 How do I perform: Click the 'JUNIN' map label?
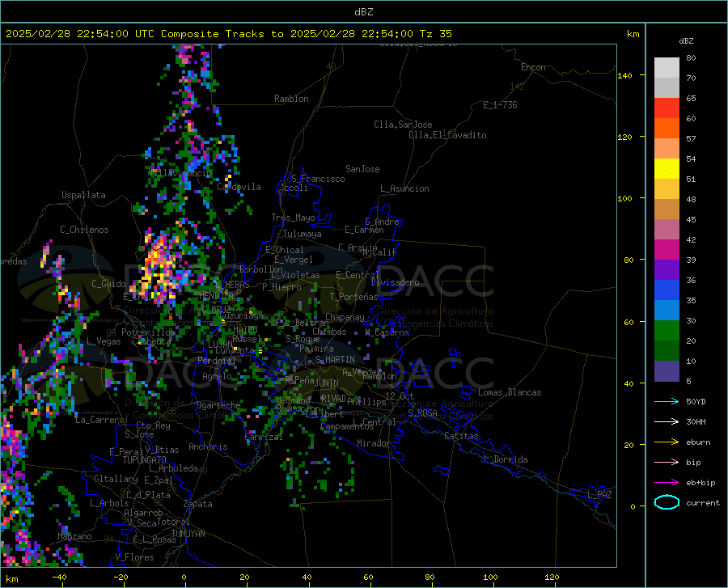click(327, 383)
